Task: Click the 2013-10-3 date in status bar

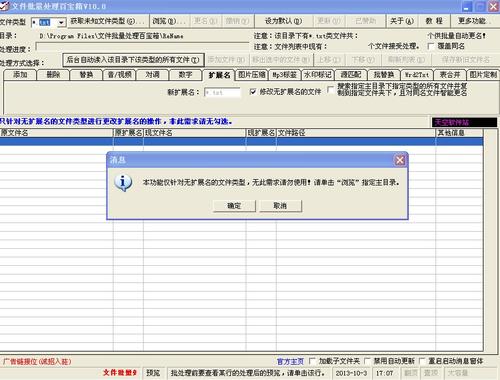Action: (x=351, y=373)
